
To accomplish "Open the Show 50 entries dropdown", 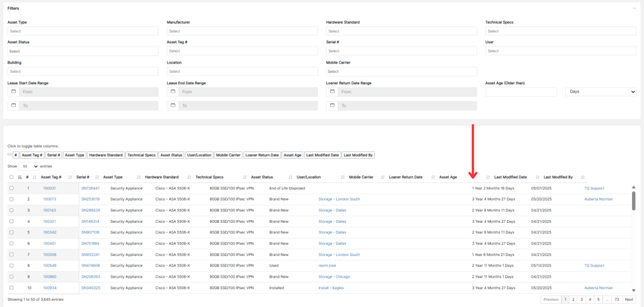I will (29, 166).
